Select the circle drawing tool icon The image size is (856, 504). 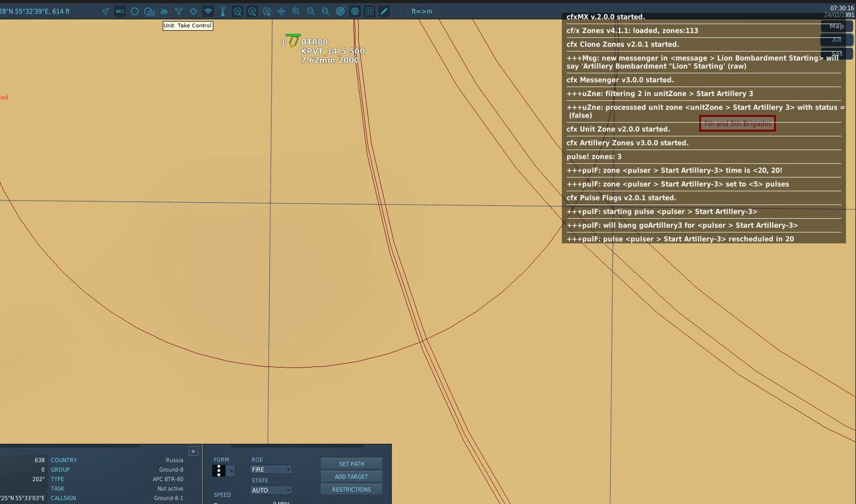click(x=135, y=11)
